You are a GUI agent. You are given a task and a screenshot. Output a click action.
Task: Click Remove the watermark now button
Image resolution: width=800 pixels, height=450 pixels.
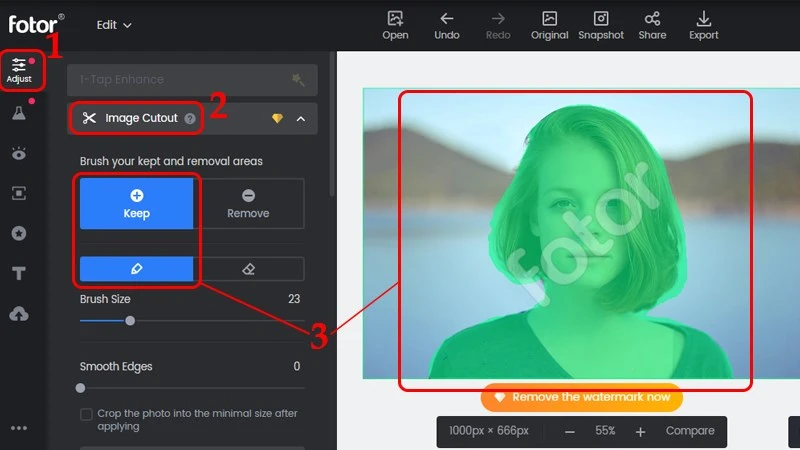point(581,397)
